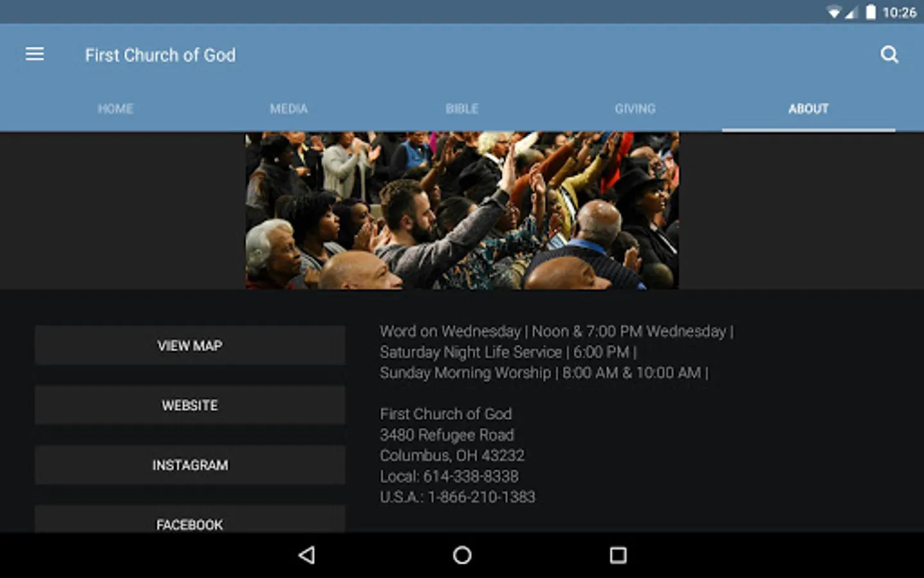Open the INSTAGRAM button
Screen dimensions: 924x578
(x=190, y=465)
